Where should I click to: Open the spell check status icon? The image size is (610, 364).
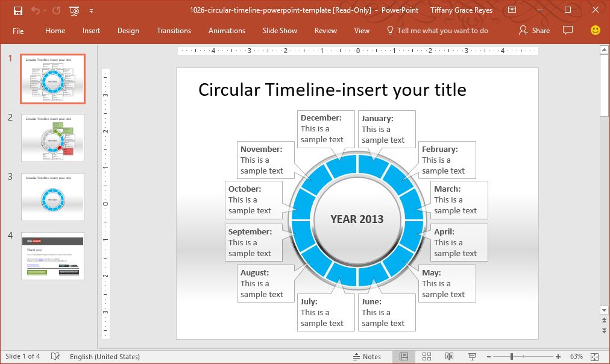[55, 357]
